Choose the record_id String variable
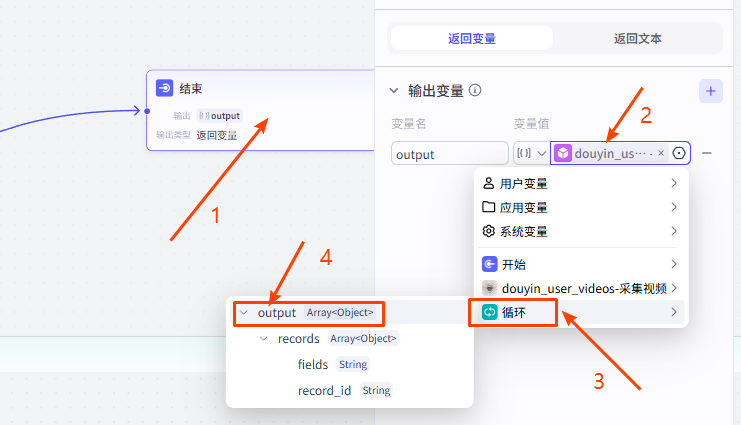741x425 pixels. click(x=350, y=390)
